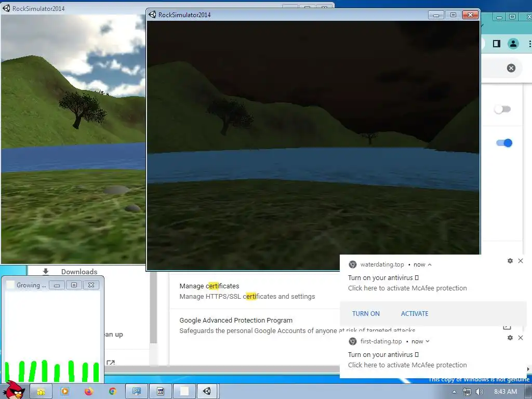The image size is (532, 399).
Task: Click the waterdating.top notification message body
Action: [407, 283]
